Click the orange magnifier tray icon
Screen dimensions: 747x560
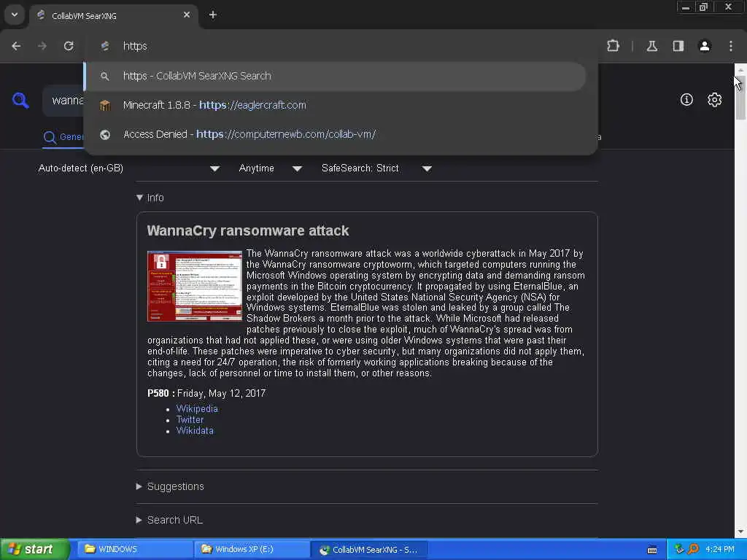coord(693,549)
